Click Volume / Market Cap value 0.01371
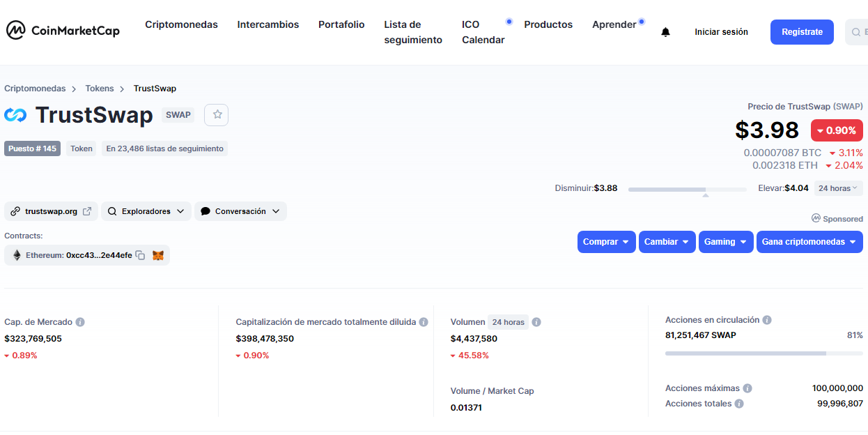Screen dimensions: 868x435 pyautogui.click(x=466, y=408)
